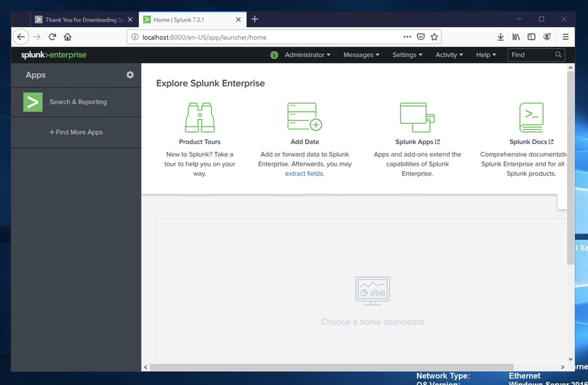Expand the Administrator dropdown menu
Viewport: 588px width, 385px height.
pyautogui.click(x=307, y=55)
